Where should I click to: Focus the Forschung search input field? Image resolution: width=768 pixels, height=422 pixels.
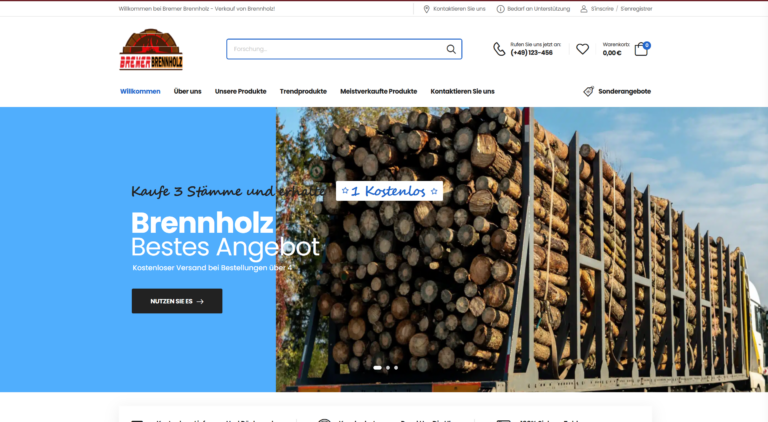[x=335, y=49]
